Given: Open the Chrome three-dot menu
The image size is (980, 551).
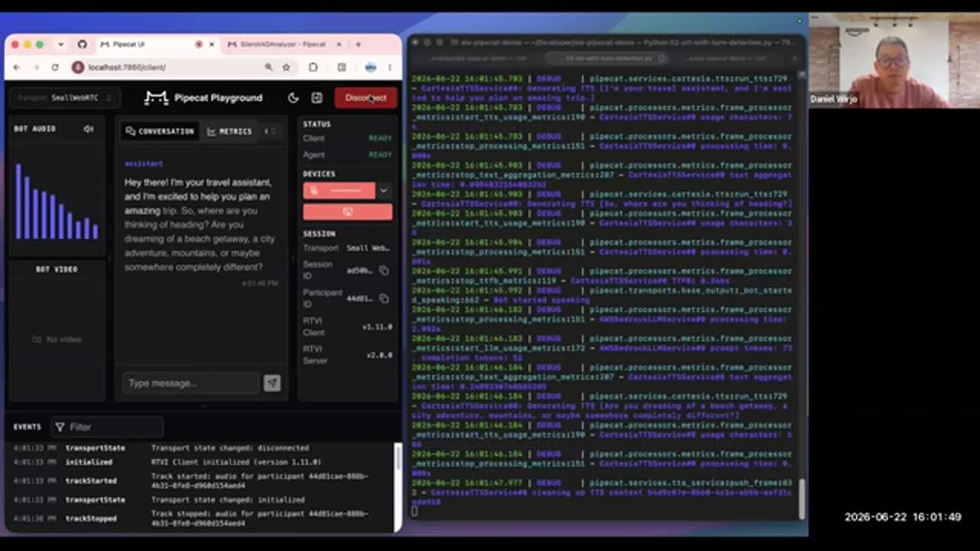Looking at the screenshot, I should [x=390, y=67].
